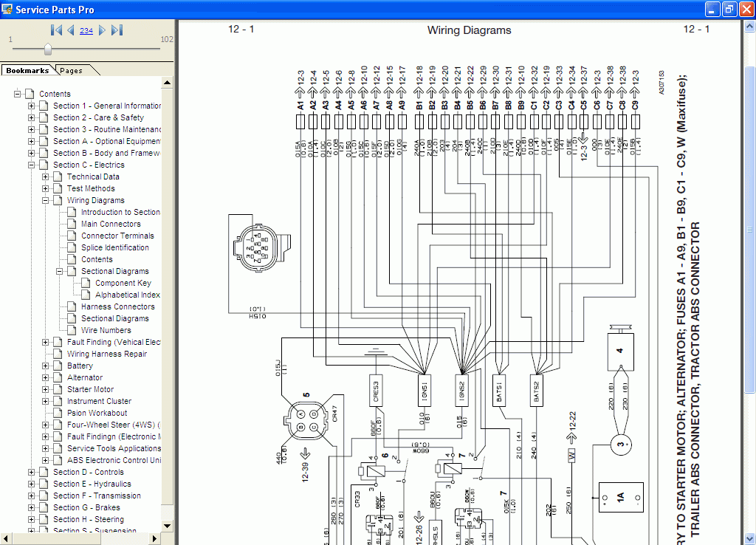Click the previous page arrow icon
The height and width of the screenshot is (545, 756).
click(x=71, y=30)
